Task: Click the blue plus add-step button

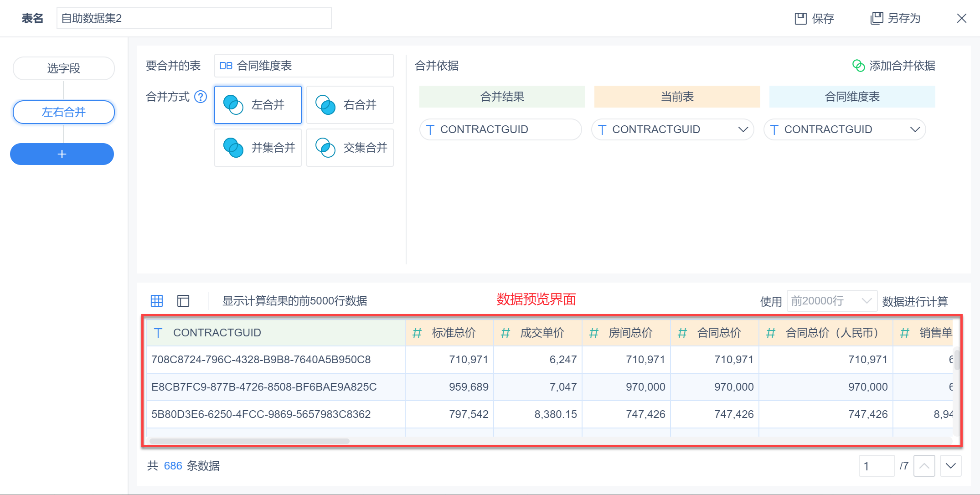Action: coord(62,154)
